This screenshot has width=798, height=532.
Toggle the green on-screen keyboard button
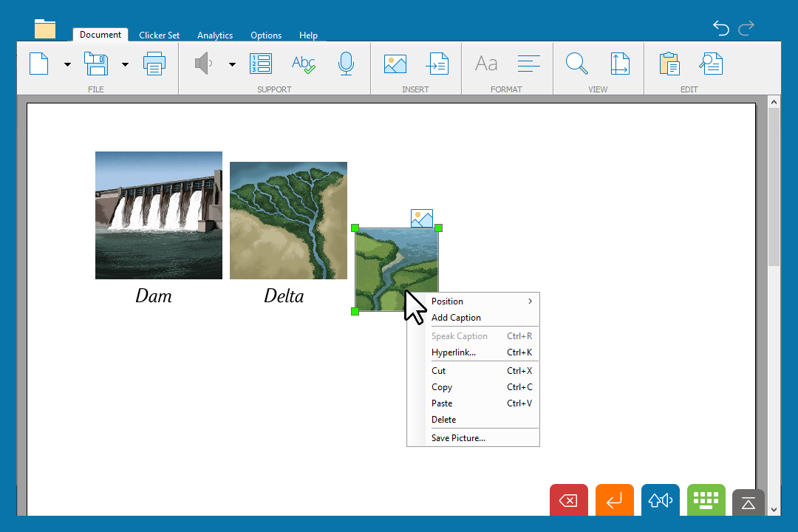706,501
